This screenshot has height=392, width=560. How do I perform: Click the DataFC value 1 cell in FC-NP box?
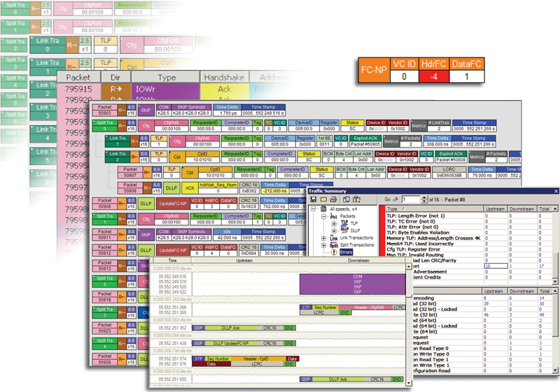(x=466, y=76)
